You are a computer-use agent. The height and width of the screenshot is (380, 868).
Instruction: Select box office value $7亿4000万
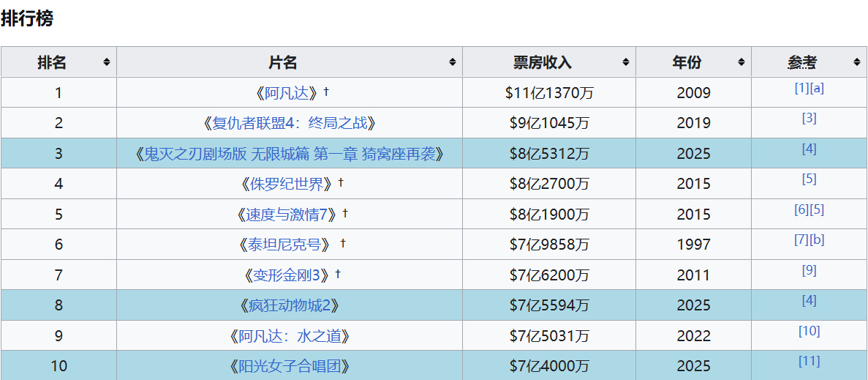[549, 366]
